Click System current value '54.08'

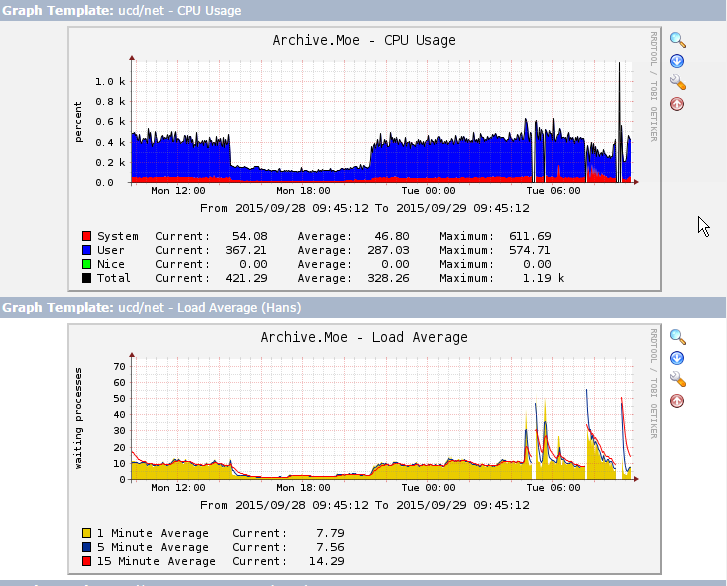[249, 236]
